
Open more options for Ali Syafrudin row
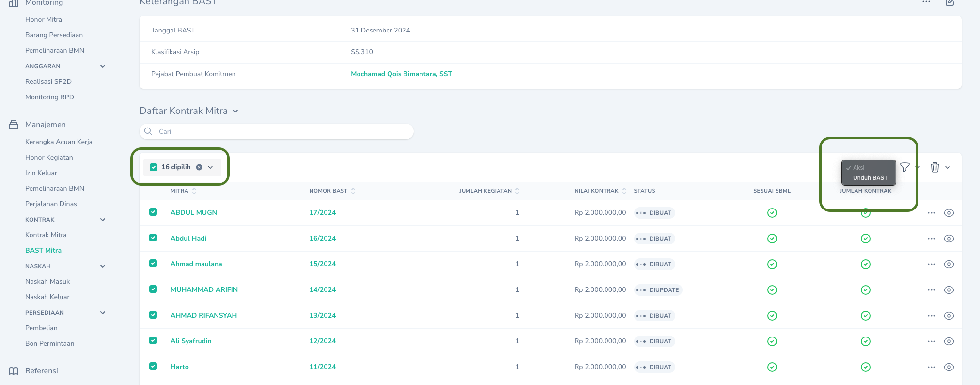click(x=932, y=341)
